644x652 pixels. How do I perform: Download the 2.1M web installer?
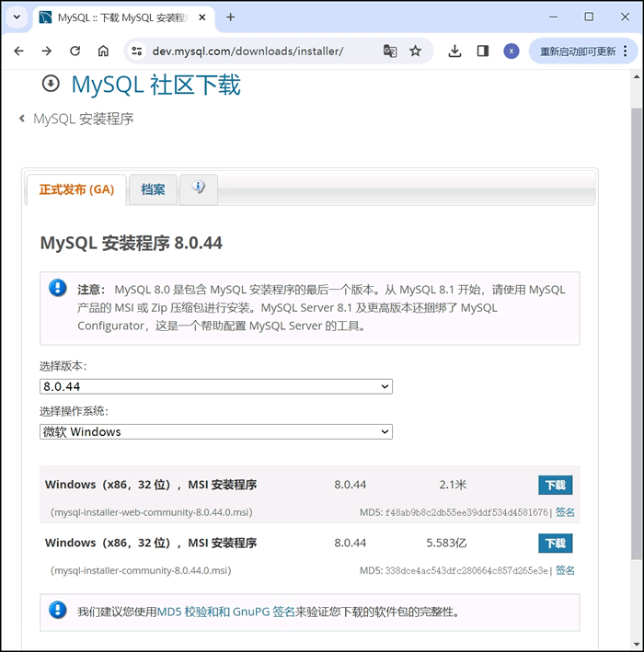[x=555, y=486]
